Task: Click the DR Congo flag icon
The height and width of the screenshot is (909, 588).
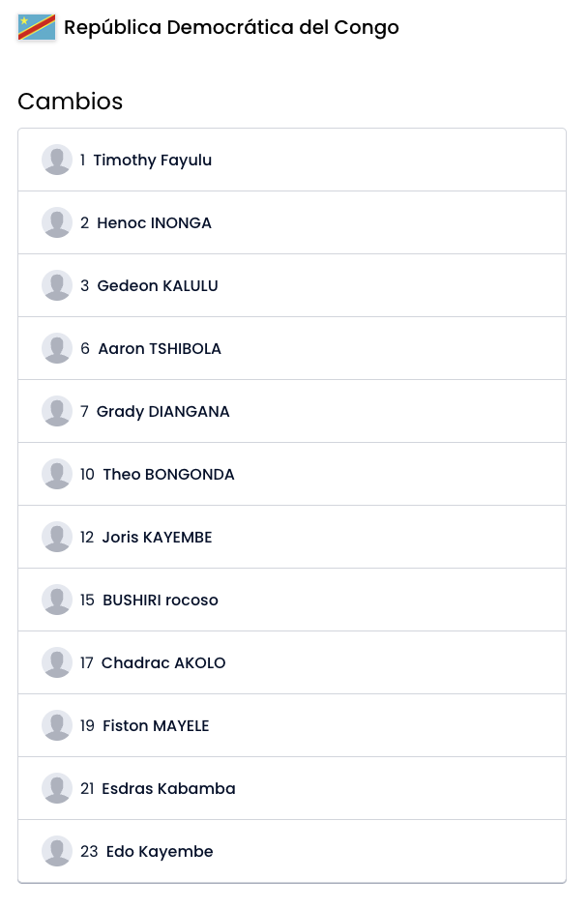Action: [37, 27]
